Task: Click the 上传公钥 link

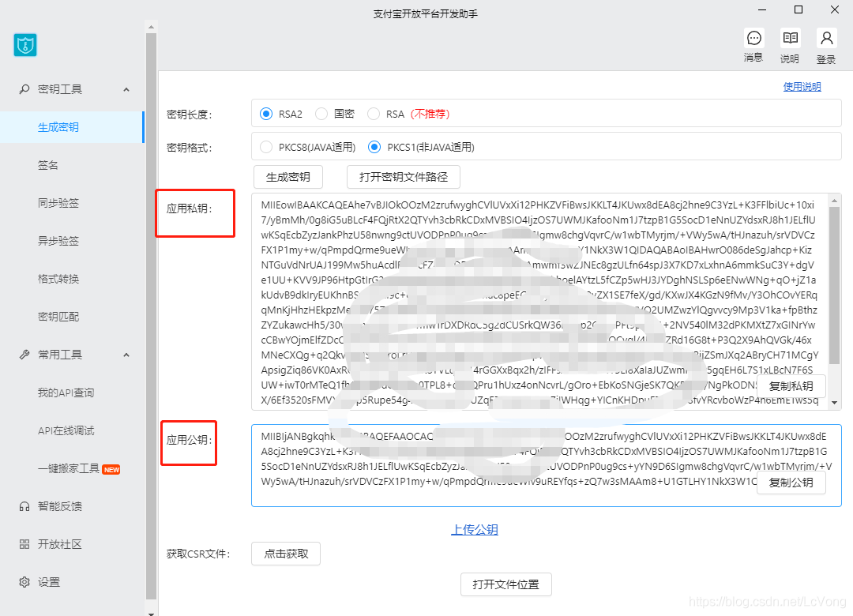Action: coord(475,529)
